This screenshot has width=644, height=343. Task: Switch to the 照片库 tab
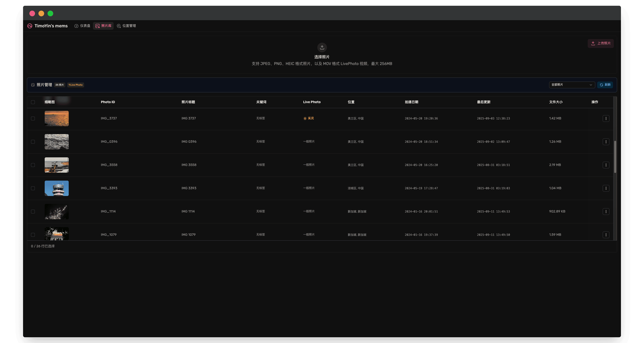[x=103, y=26]
